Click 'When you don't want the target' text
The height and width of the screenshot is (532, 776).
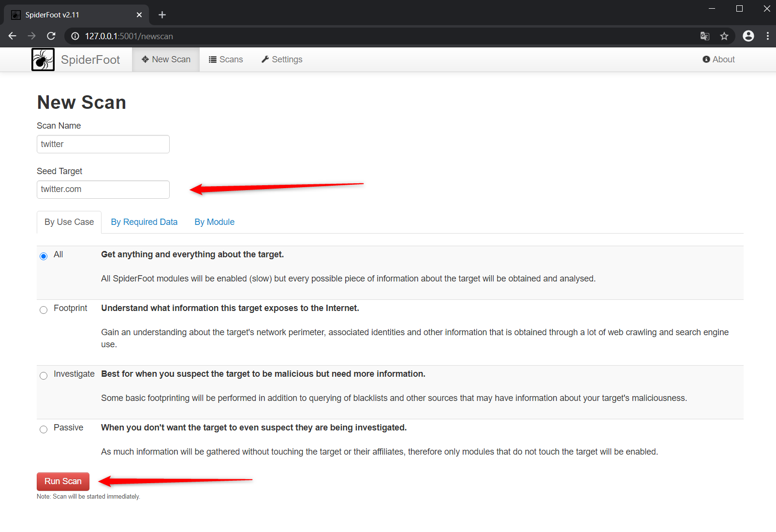[x=254, y=428]
